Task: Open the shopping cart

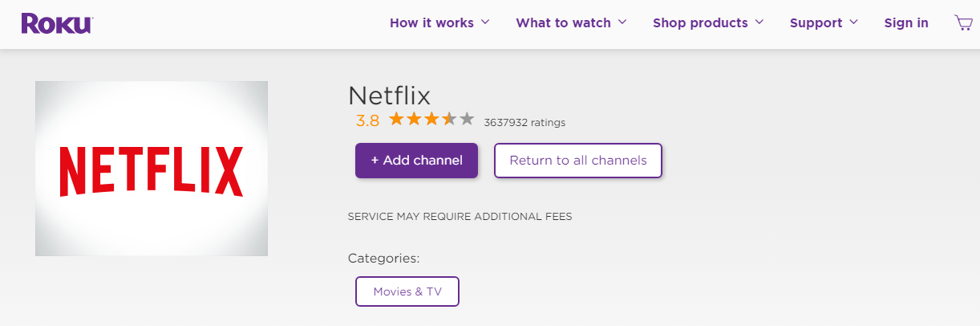Action: (963, 22)
